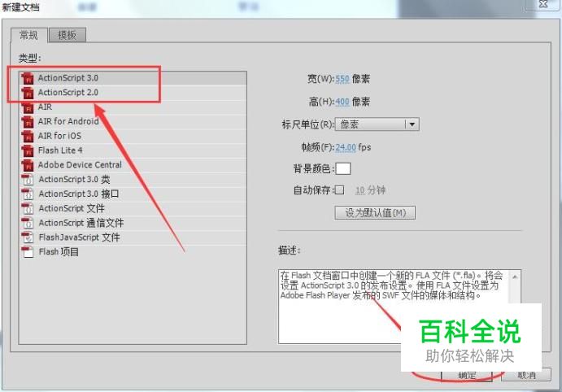Click the ActionScript 3.0 类 icon
The image size is (562, 392).
(27, 180)
